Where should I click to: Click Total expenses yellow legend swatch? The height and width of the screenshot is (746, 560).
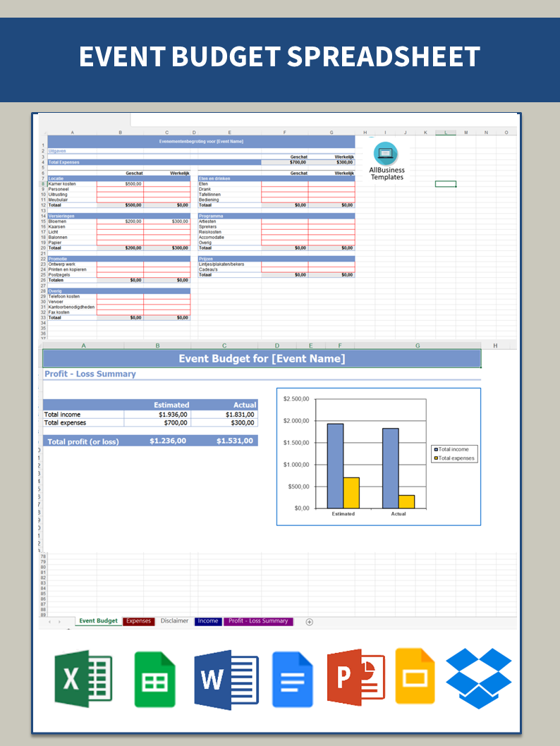[x=437, y=458]
